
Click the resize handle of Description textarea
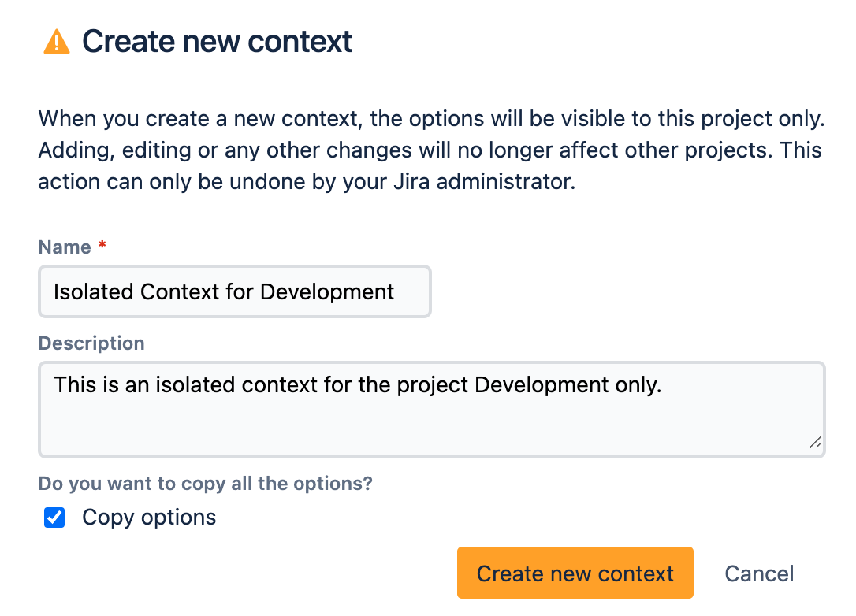815,443
